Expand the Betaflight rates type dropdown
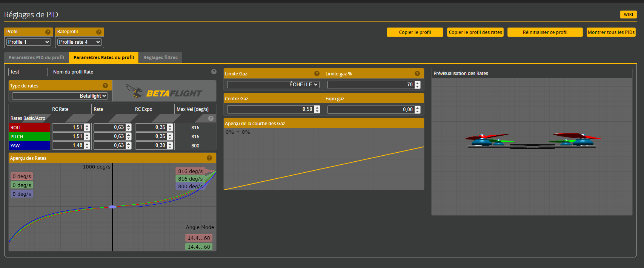644x268 pixels. pos(60,96)
